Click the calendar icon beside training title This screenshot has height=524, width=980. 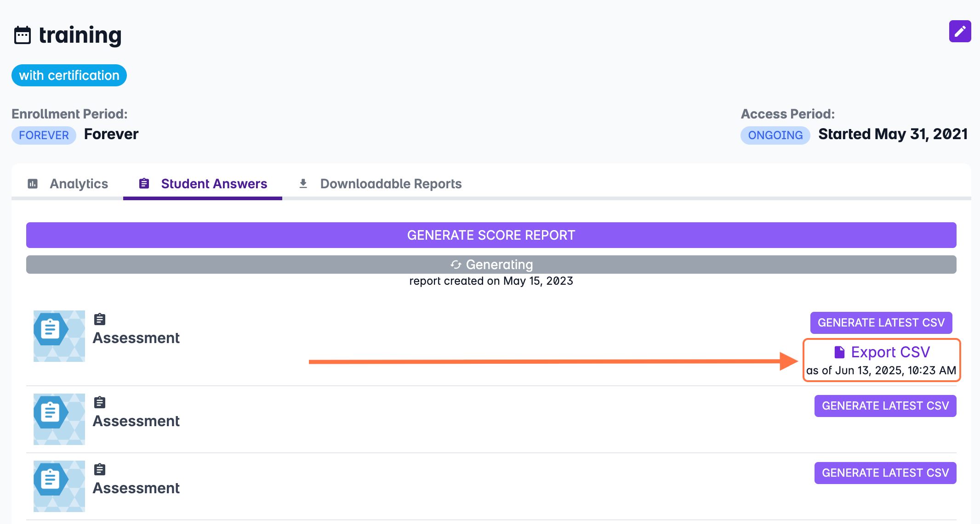point(23,35)
